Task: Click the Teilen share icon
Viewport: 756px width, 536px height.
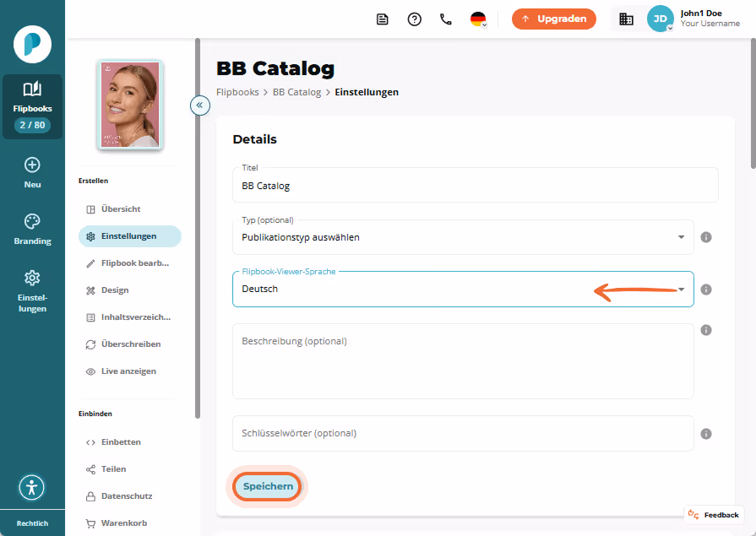Action: coord(90,469)
